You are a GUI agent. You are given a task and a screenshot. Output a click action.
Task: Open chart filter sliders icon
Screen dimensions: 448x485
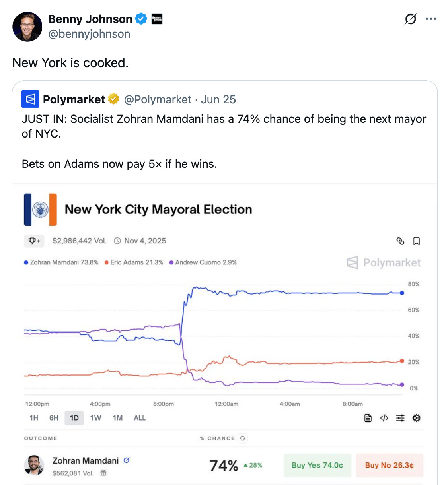click(400, 418)
